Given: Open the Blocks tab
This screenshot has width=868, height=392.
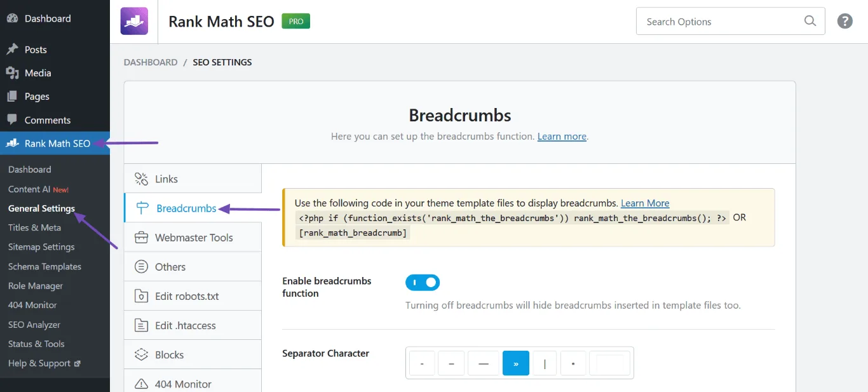Looking at the screenshot, I should 193,354.
